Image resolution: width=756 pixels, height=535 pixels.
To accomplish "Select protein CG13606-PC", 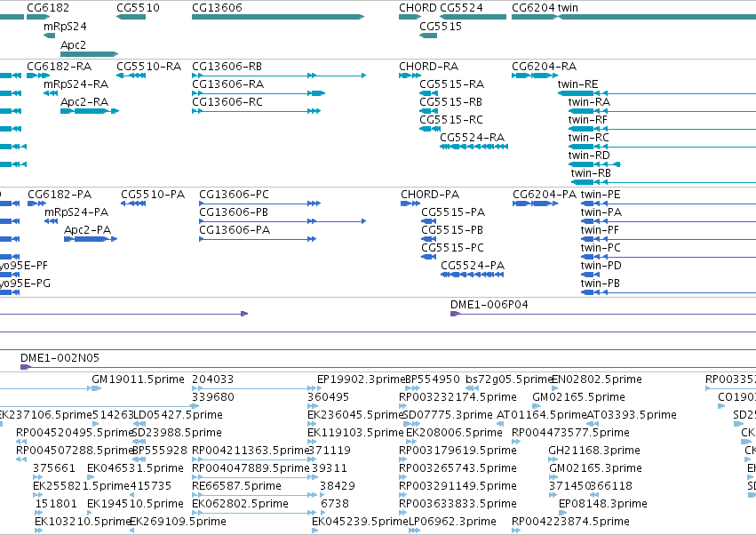I will (x=234, y=195).
